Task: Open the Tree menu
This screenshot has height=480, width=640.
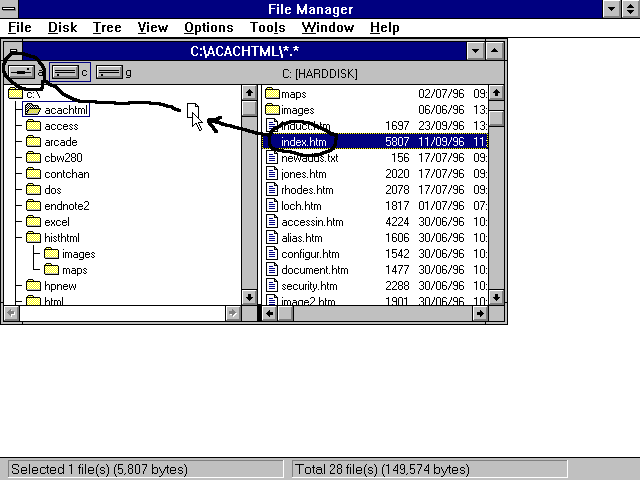Action: coord(107,28)
